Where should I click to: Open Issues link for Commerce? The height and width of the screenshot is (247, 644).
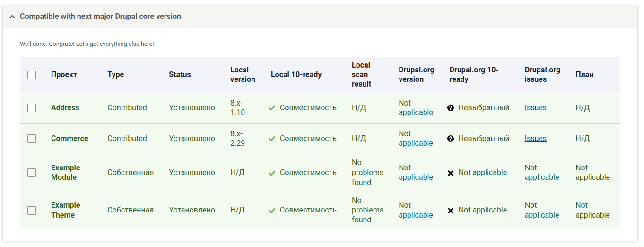point(535,139)
